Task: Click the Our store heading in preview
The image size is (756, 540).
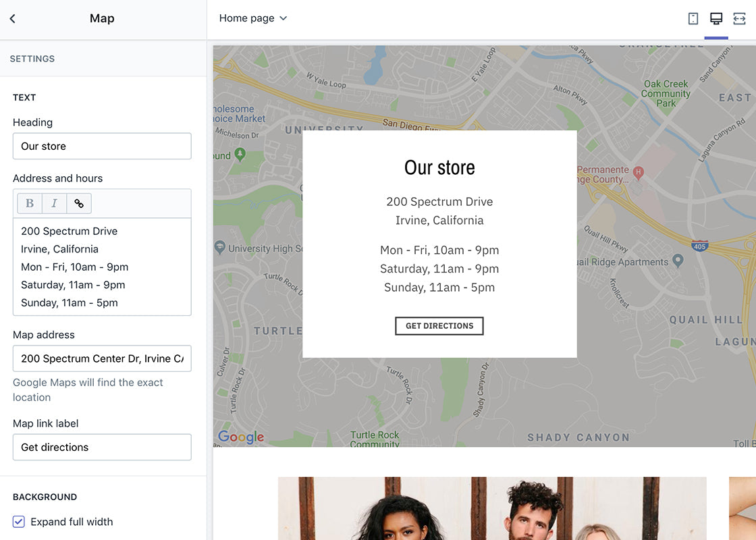Action: point(439,168)
